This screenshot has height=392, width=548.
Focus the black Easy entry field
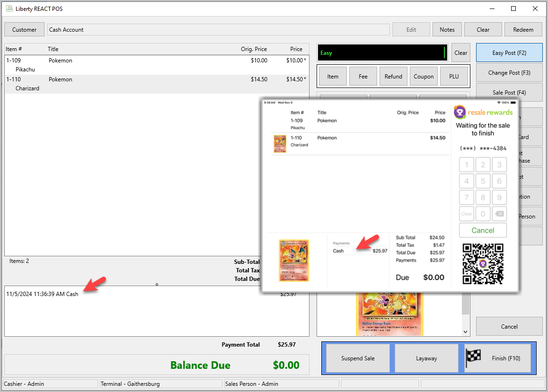pyautogui.click(x=382, y=52)
